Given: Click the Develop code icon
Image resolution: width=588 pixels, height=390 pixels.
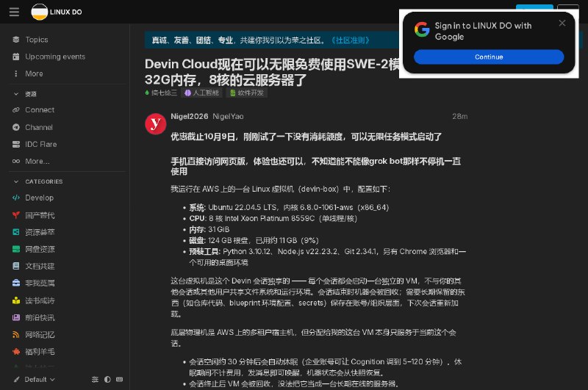Looking at the screenshot, I should point(15,198).
